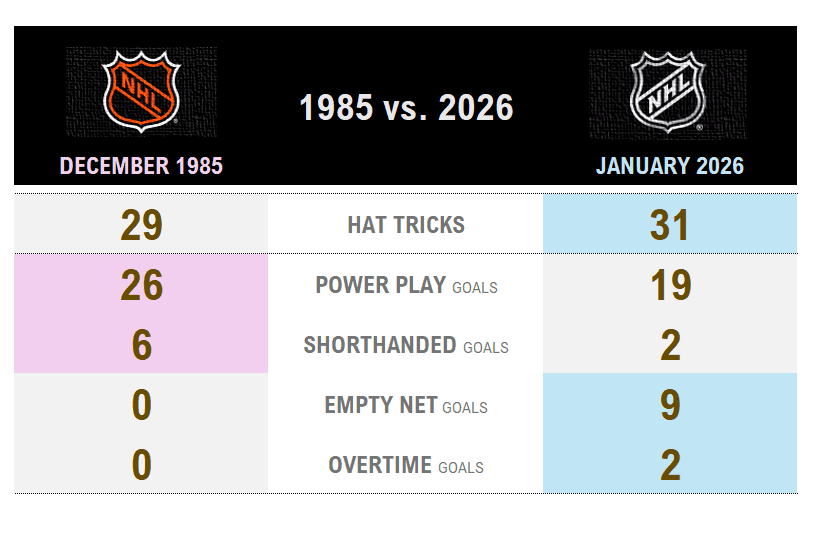
Task: Click the 2026 shorthanded goals value 2
Action: pyautogui.click(x=670, y=345)
